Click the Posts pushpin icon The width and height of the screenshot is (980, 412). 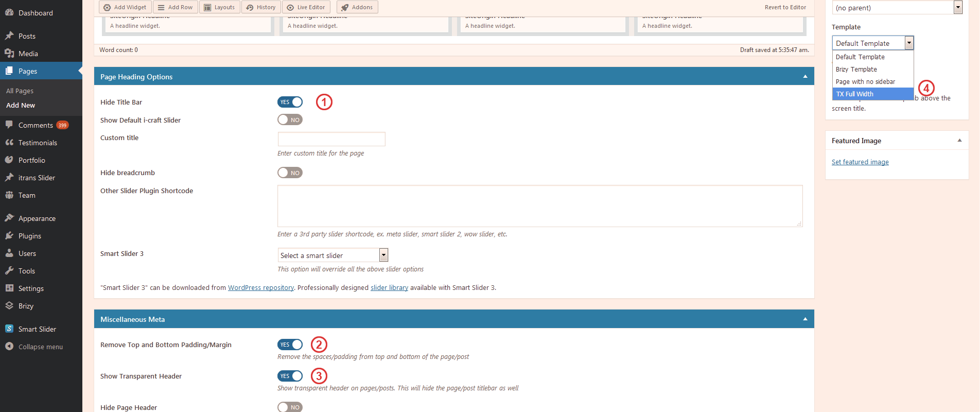point(9,36)
